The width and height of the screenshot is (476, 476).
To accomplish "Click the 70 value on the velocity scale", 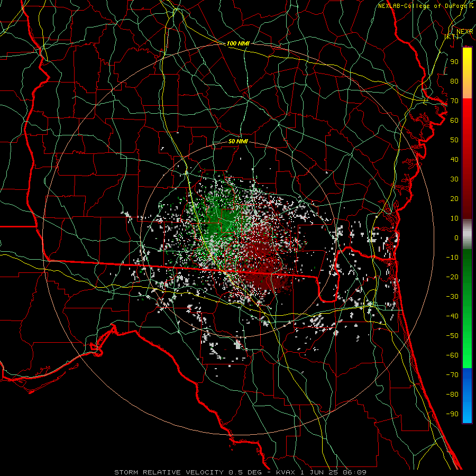I will [454, 101].
